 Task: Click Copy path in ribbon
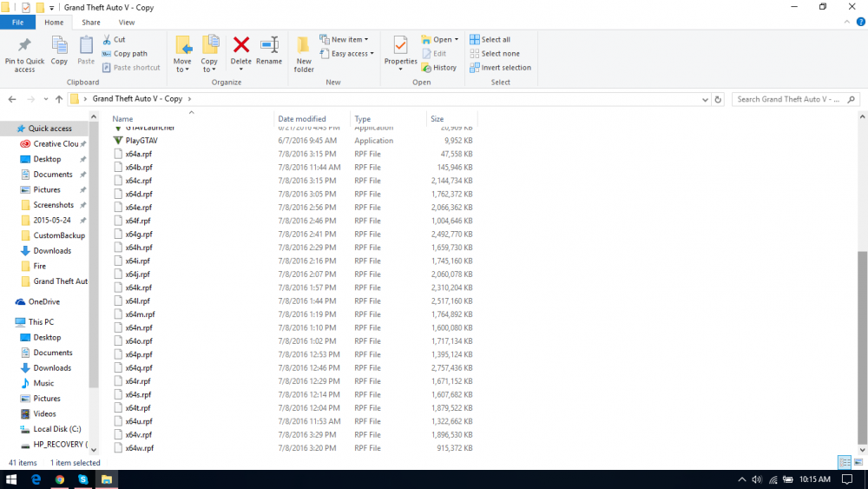[124, 54]
